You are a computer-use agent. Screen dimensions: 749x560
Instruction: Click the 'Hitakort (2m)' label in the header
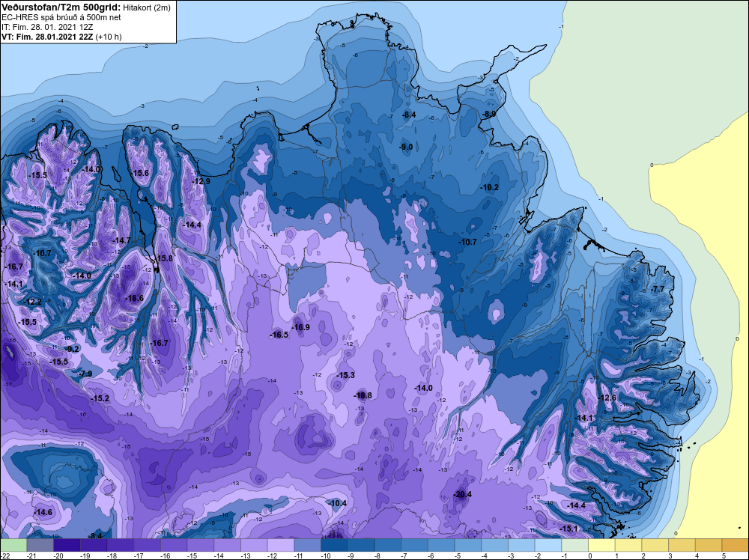[x=146, y=7]
